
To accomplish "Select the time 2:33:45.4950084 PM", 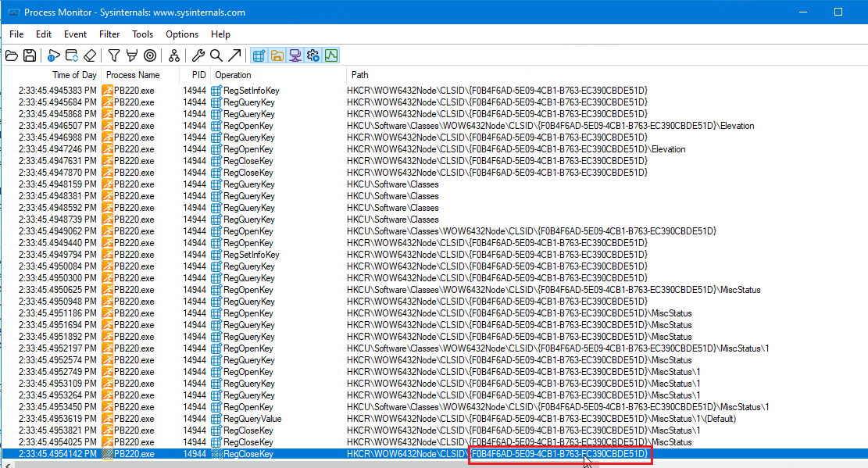I will click(x=58, y=266).
